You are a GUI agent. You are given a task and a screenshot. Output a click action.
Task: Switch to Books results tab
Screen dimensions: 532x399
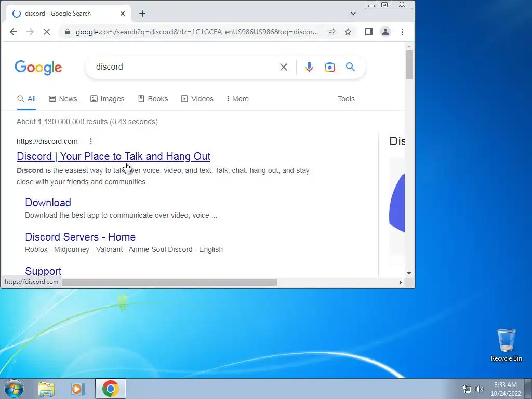pos(153,99)
